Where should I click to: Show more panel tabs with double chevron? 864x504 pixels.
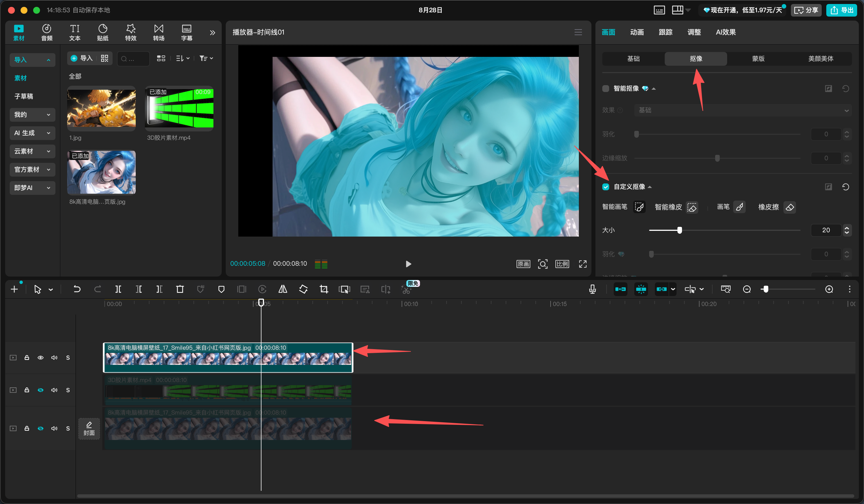(213, 33)
